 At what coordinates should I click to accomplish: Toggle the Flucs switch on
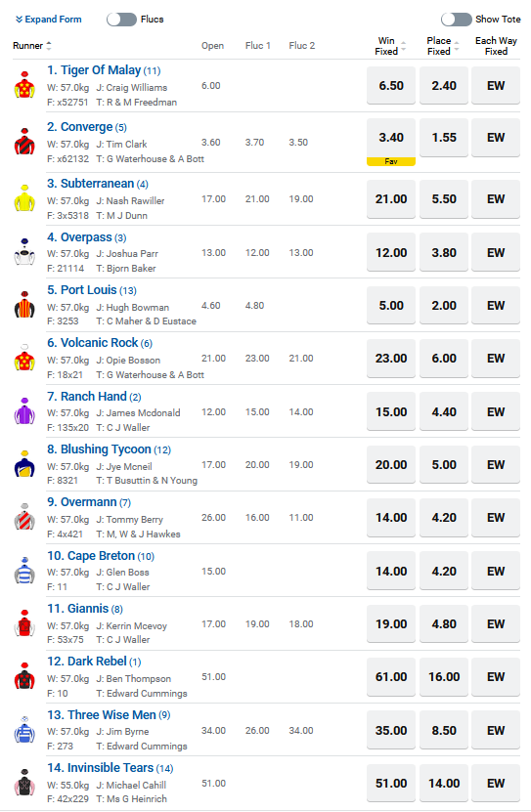pos(121,20)
